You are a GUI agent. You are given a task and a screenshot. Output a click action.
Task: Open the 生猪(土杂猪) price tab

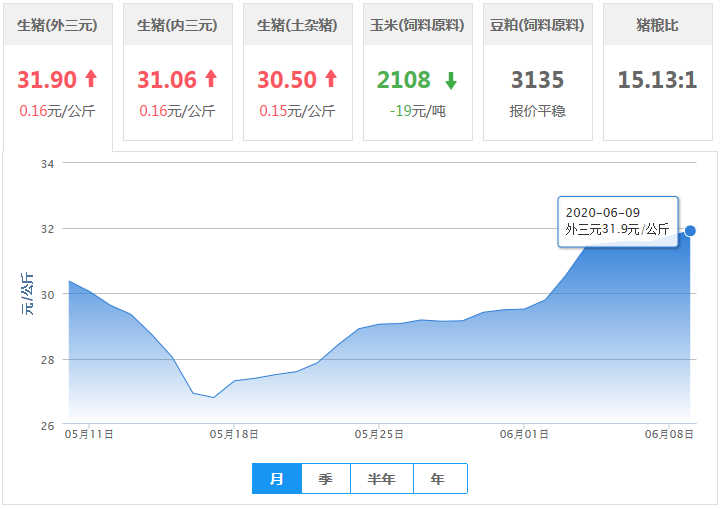pos(297,25)
